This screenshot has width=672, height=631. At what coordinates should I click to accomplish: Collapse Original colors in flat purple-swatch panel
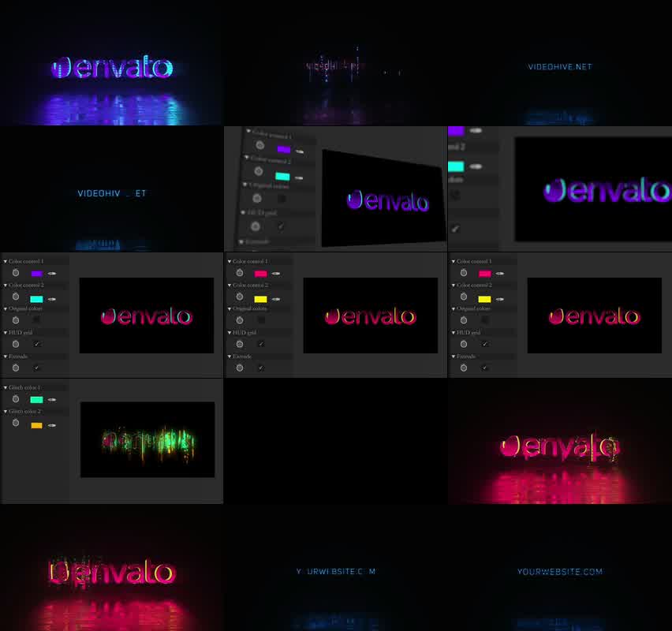[6, 308]
